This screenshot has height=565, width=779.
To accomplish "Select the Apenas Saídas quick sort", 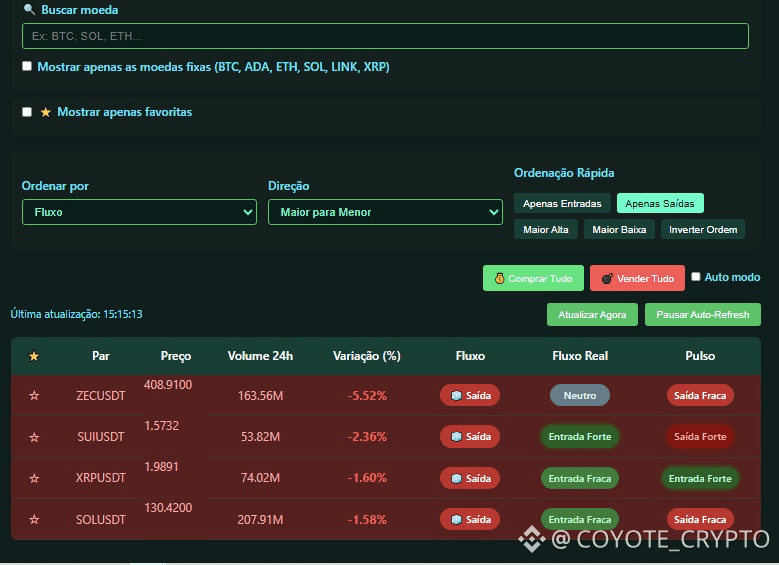I will [x=660, y=203].
